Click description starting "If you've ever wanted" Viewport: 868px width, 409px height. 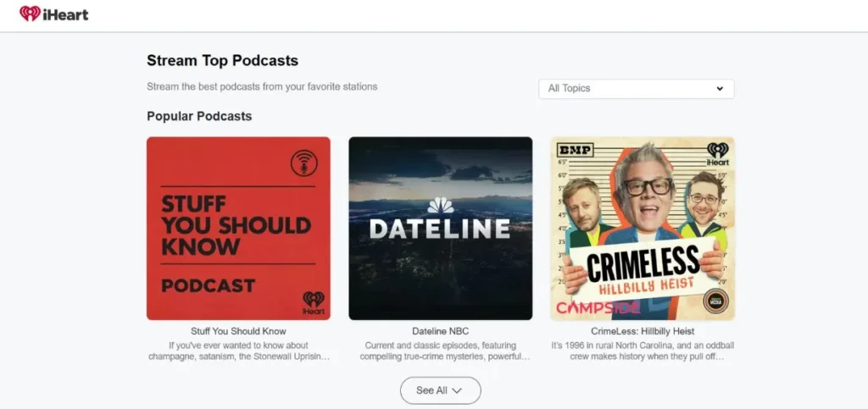(238, 351)
